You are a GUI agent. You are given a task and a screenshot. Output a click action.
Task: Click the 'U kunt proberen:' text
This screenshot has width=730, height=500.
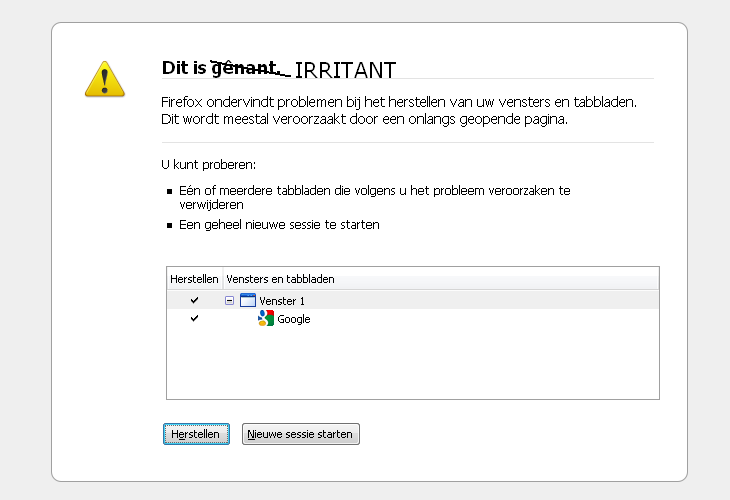click(x=209, y=165)
